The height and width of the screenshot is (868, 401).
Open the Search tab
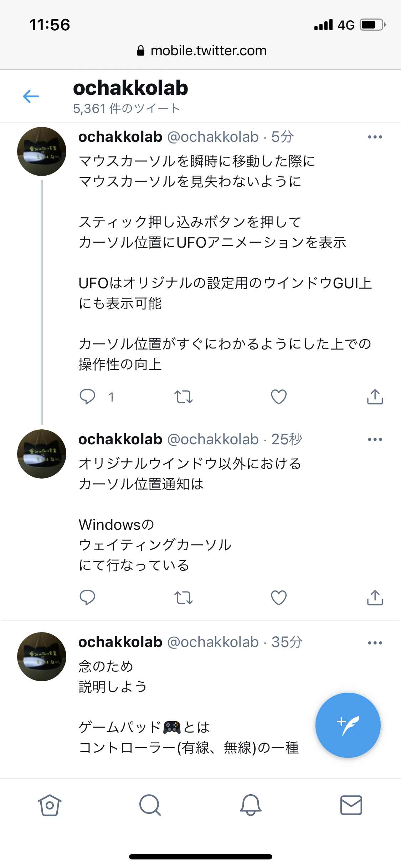150,805
